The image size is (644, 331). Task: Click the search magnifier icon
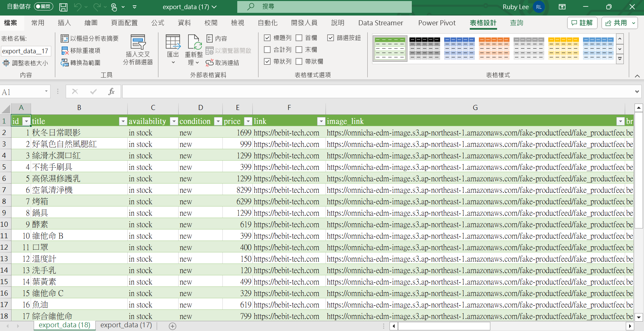251,6
